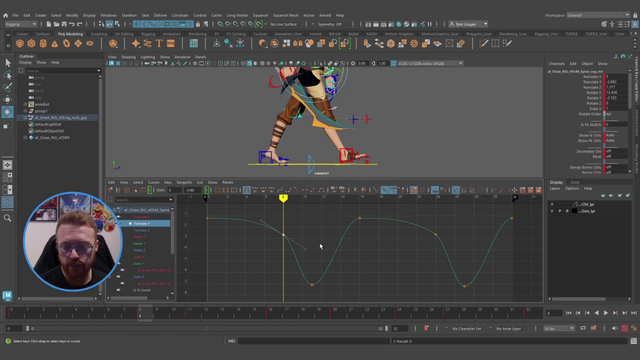Go to end of playback range
Image resolution: width=640 pixels, height=360 pixels.
tap(634, 313)
